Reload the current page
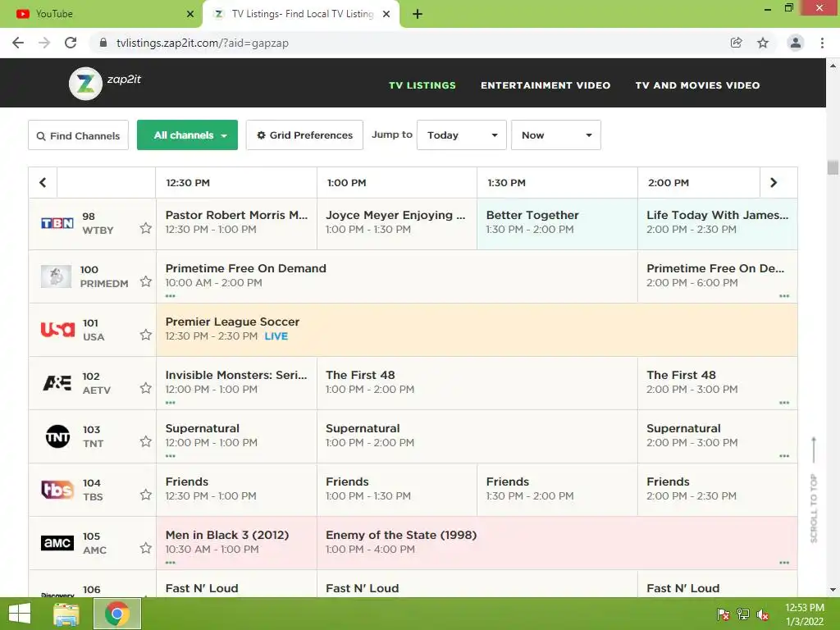The width and height of the screenshot is (840, 630). 71,43
